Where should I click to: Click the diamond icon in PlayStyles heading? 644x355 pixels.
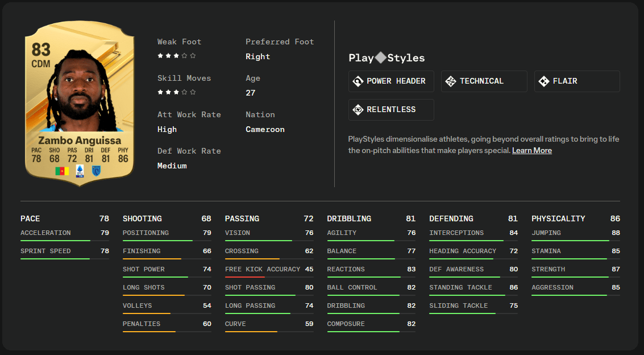click(381, 57)
